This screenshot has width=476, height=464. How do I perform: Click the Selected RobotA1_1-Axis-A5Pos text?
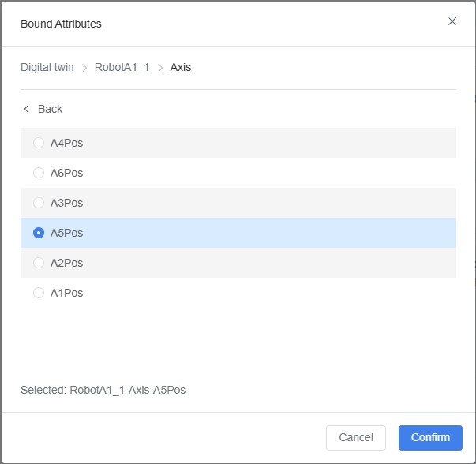tap(103, 390)
